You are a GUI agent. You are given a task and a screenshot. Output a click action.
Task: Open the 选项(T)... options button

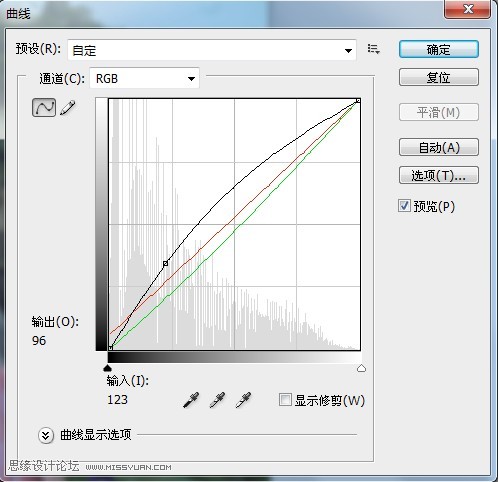click(439, 175)
